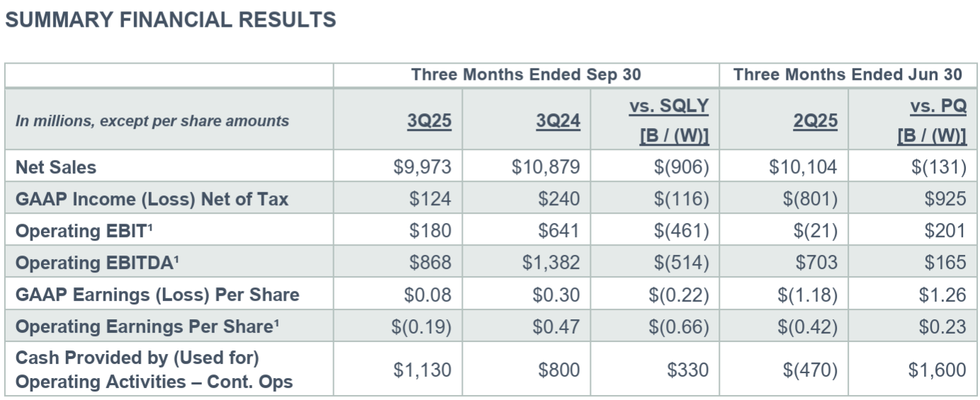Select the Operating Earnings Per Share label

tap(145, 326)
